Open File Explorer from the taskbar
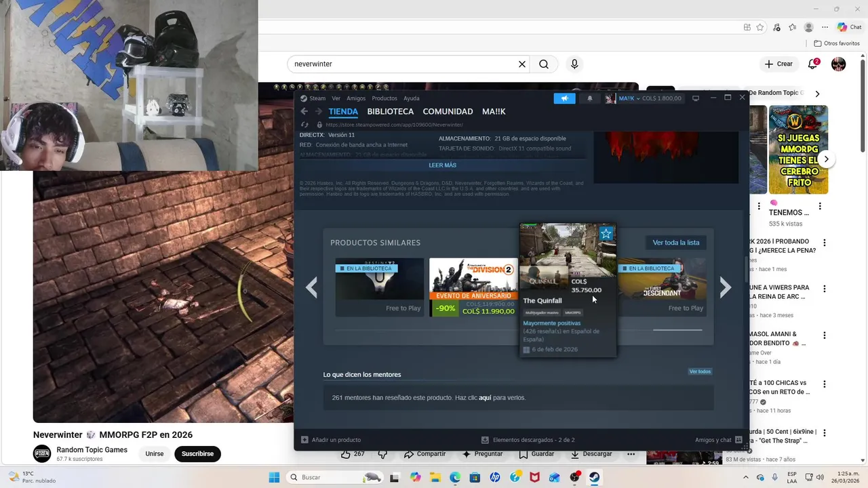This screenshot has height=488, width=868. pos(434,477)
